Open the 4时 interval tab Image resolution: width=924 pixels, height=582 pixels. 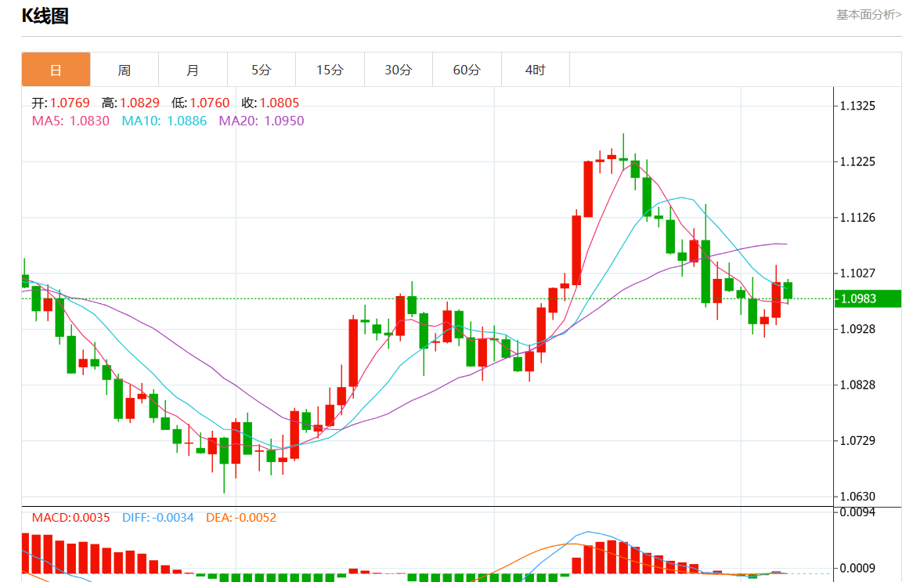pos(535,70)
